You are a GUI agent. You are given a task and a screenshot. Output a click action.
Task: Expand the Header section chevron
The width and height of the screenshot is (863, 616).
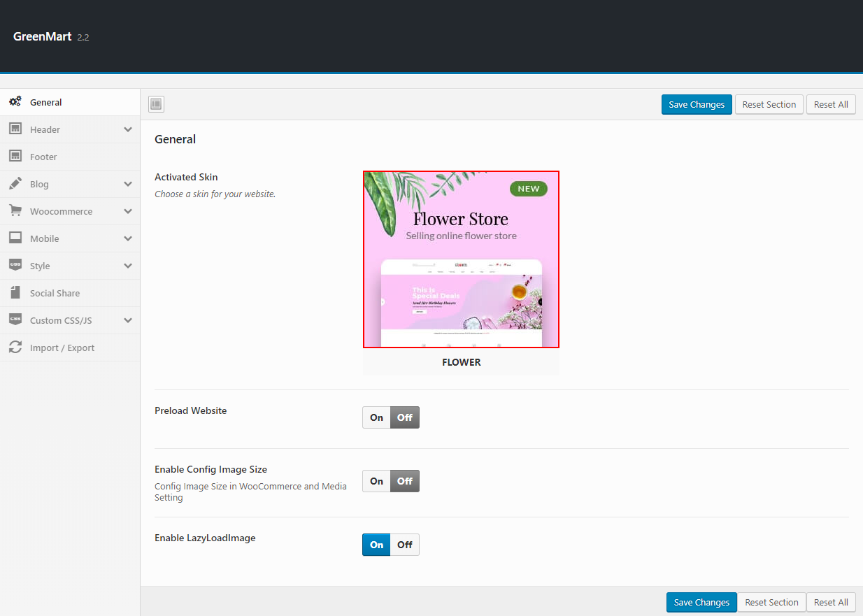coord(128,129)
